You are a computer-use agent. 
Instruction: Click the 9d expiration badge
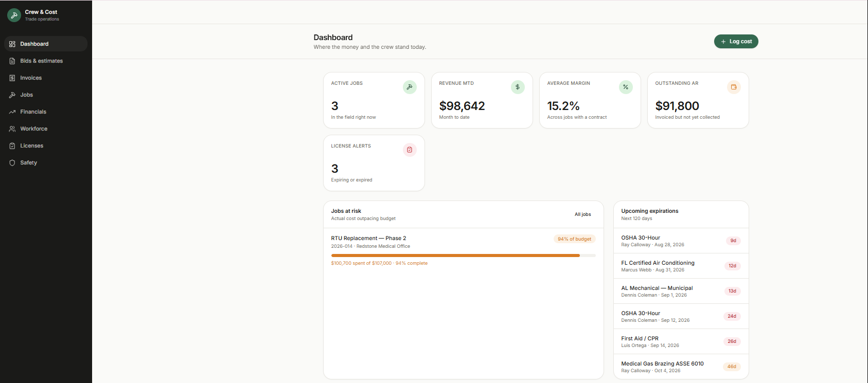(x=733, y=241)
